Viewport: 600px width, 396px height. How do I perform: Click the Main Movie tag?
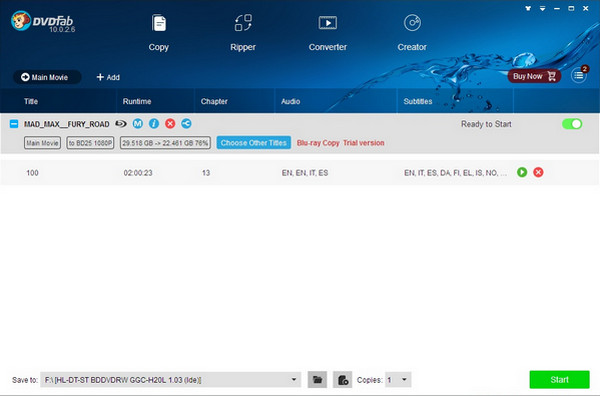[42, 143]
